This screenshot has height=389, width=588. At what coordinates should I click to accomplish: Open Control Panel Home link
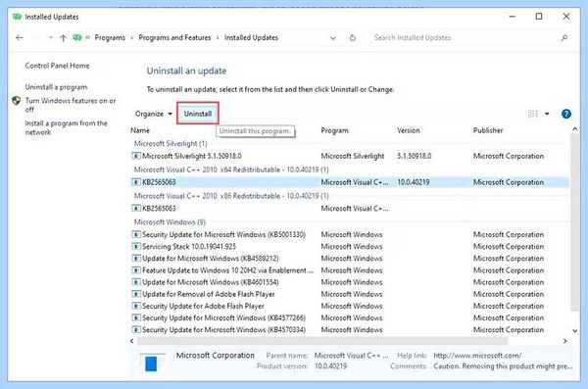coord(57,66)
